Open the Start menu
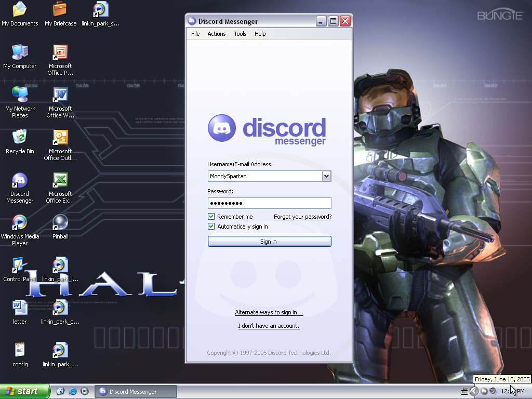 point(24,391)
